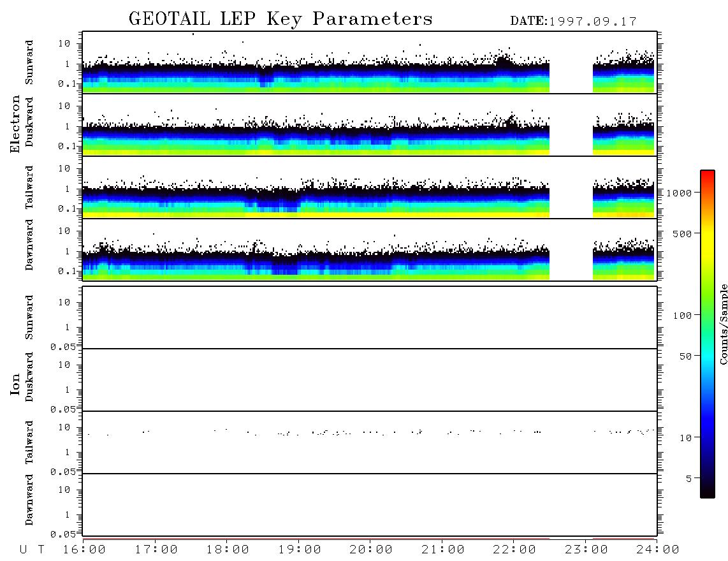
Task: Select the Electron Dawnward axis label
Action: pyautogui.click(x=29, y=245)
